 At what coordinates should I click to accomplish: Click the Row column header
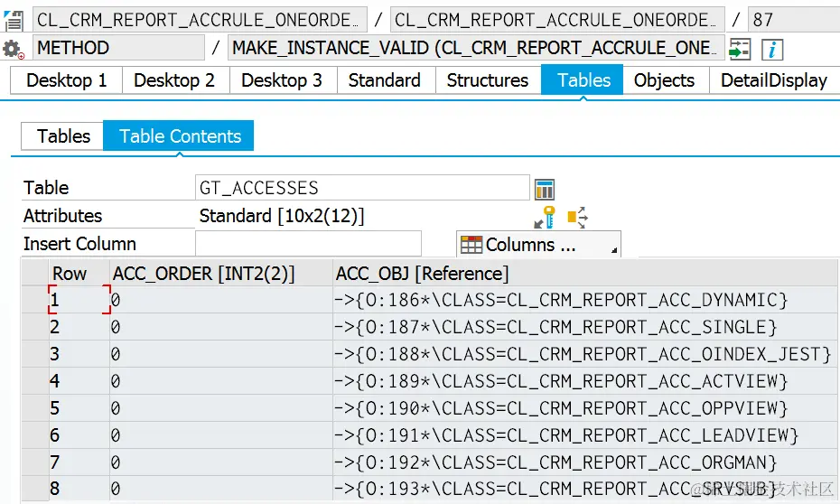[x=79, y=273]
